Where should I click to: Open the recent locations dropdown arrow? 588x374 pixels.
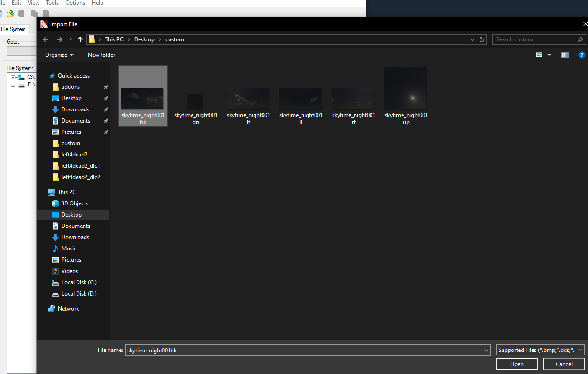tap(70, 39)
